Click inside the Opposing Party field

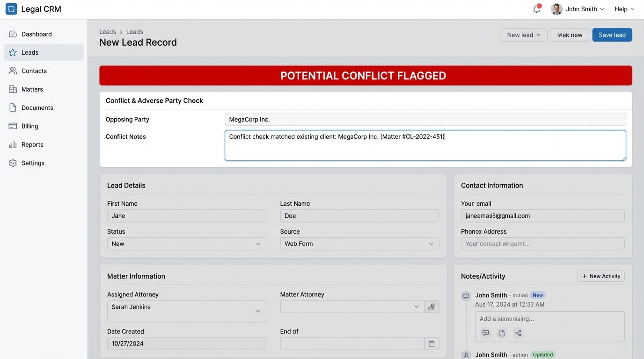pos(425,119)
